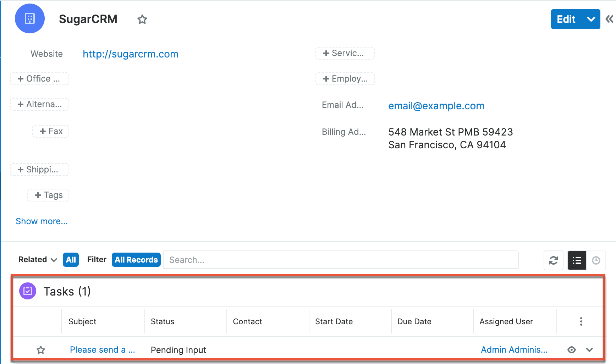The height and width of the screenshot is (364, 616).
Task: Preview the task using the eye icon
Action: [571, 350]
